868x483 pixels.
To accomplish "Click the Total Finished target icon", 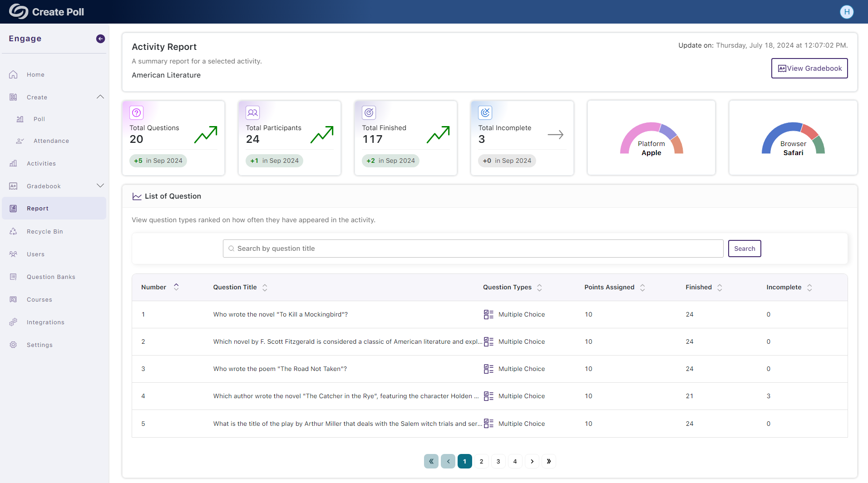I will pos(369,112).
